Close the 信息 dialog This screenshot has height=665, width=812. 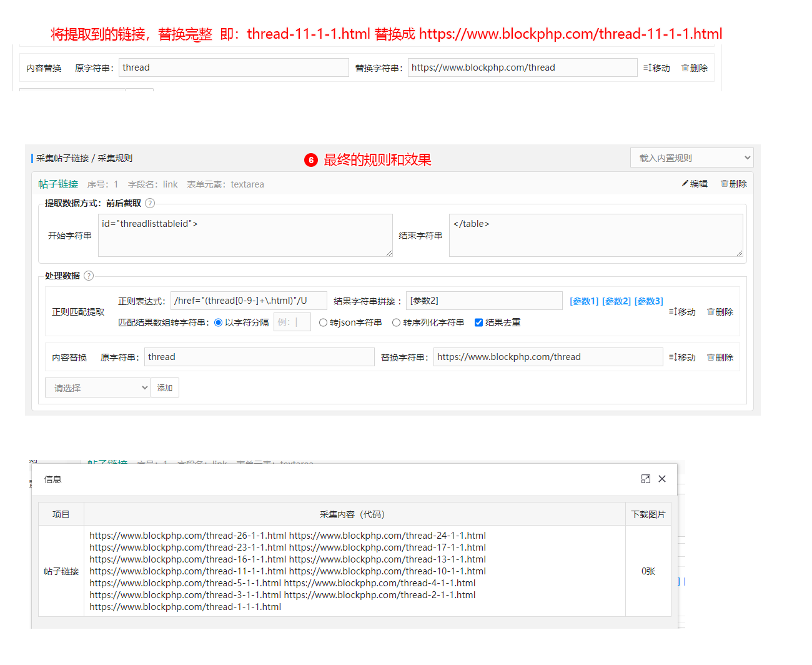tap(662, 479)
